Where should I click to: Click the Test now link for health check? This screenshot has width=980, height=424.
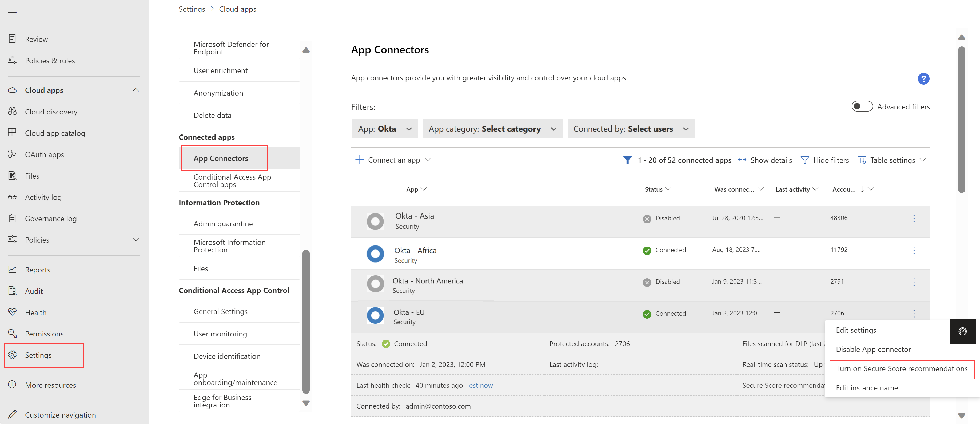tap(479, 385)
